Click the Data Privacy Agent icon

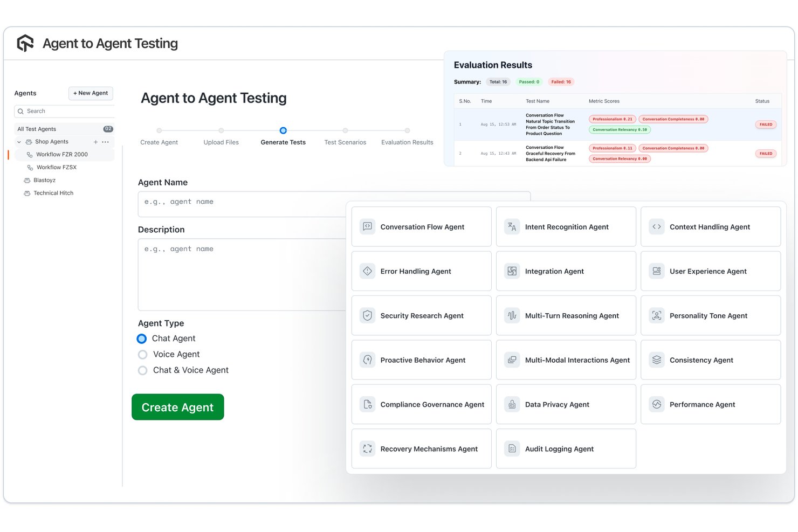512,404
